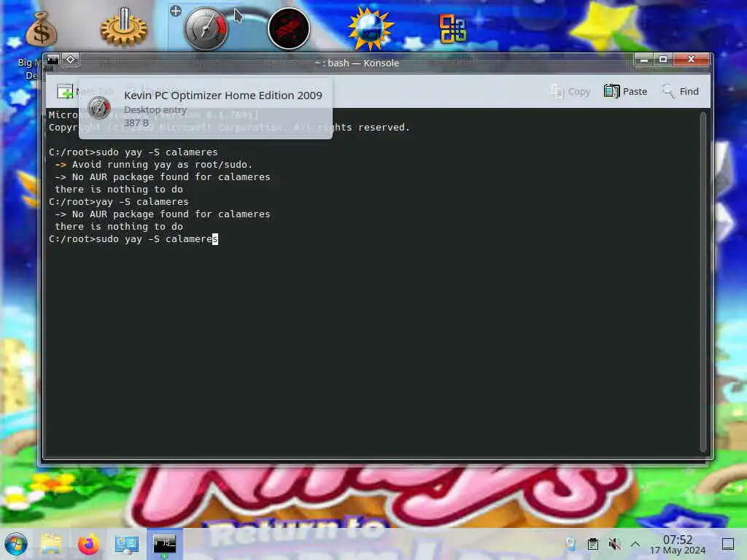Open the file manager from the taskbar
Viewport: 747px width, 560px height.
tap(51, 544)
